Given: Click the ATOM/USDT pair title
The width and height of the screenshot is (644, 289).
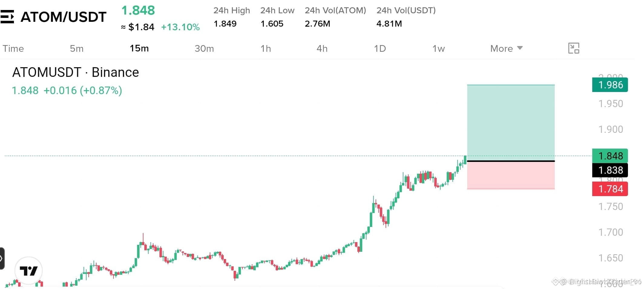Looking at the screenshot, I should click(64, 17).
